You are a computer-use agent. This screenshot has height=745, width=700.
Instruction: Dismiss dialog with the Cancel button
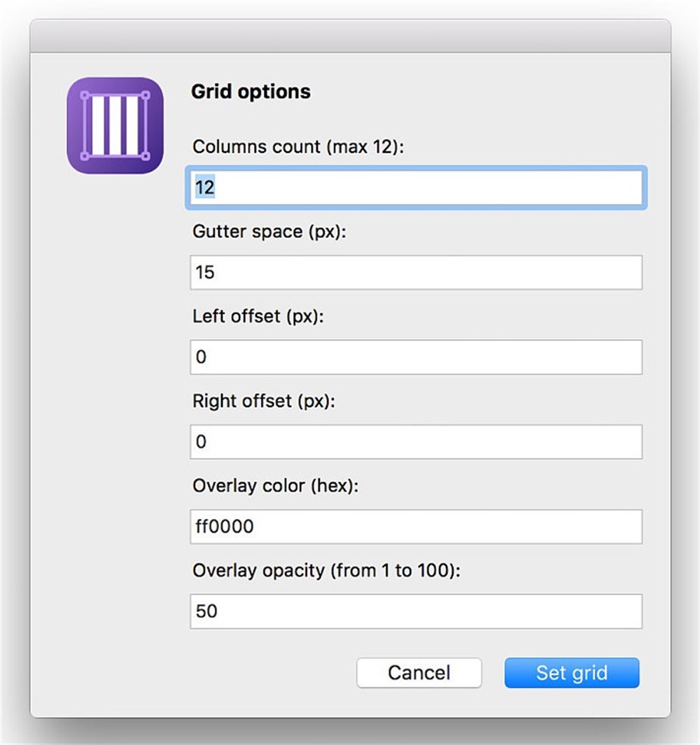419,673
